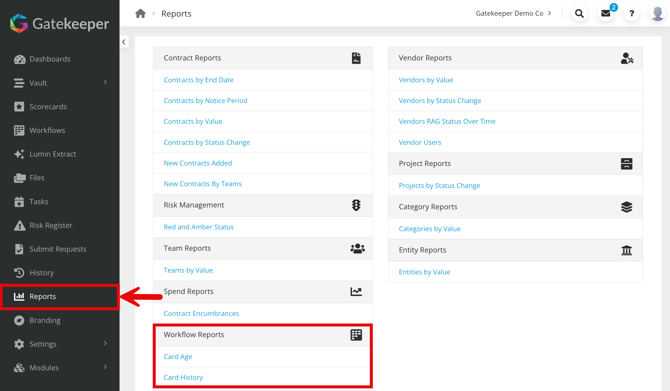This screenshot has height=391, width=670.
Task: Click the Dashboards gauge icon
Action: (x=19, y=59)
